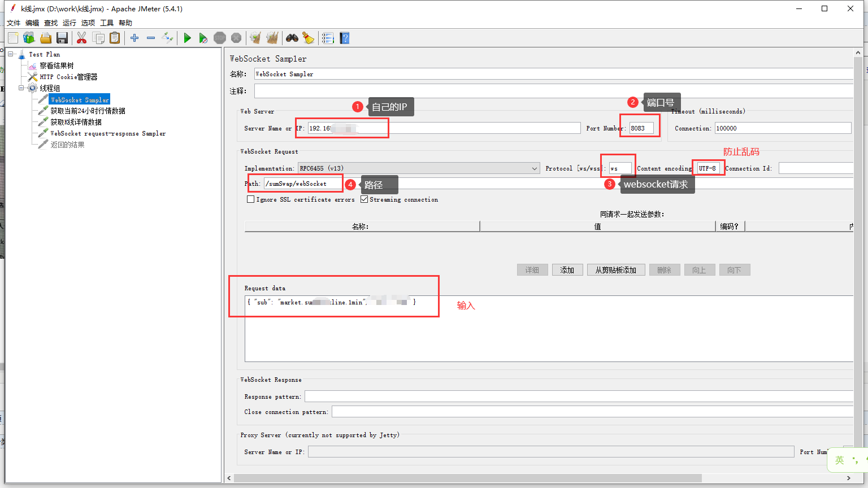
Task: Click the 向上 button
Action: pos(700,270)
